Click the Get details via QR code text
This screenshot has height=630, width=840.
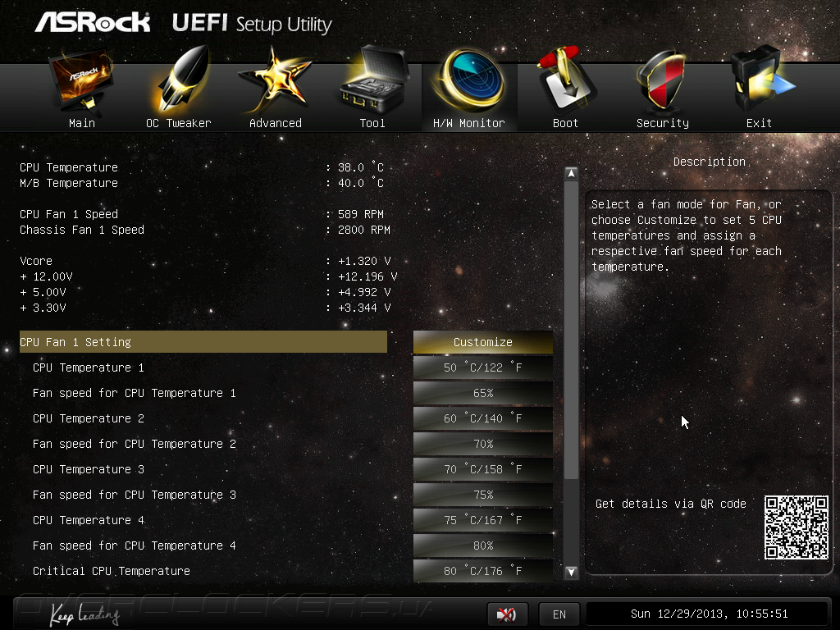point(671,504)
